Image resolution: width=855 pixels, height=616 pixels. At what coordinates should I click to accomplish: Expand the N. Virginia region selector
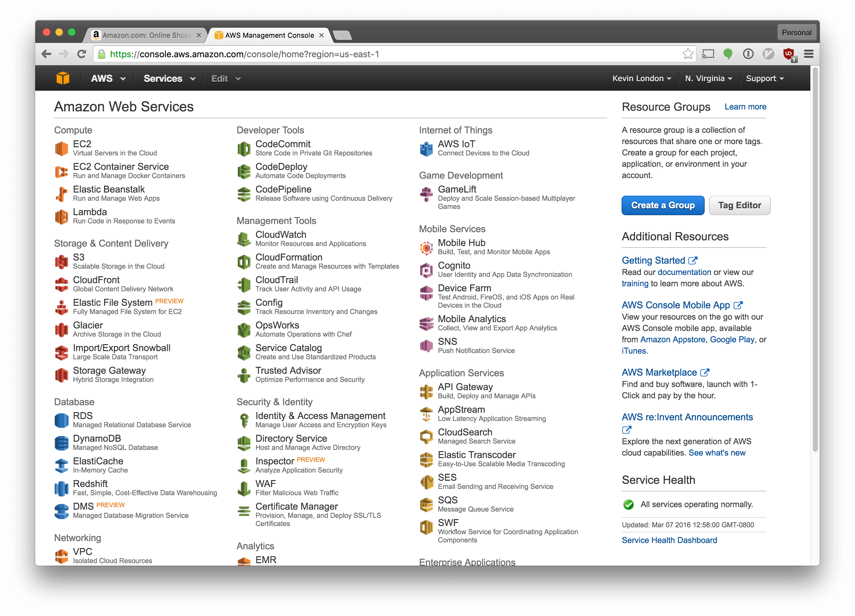[x=708, y=78]
